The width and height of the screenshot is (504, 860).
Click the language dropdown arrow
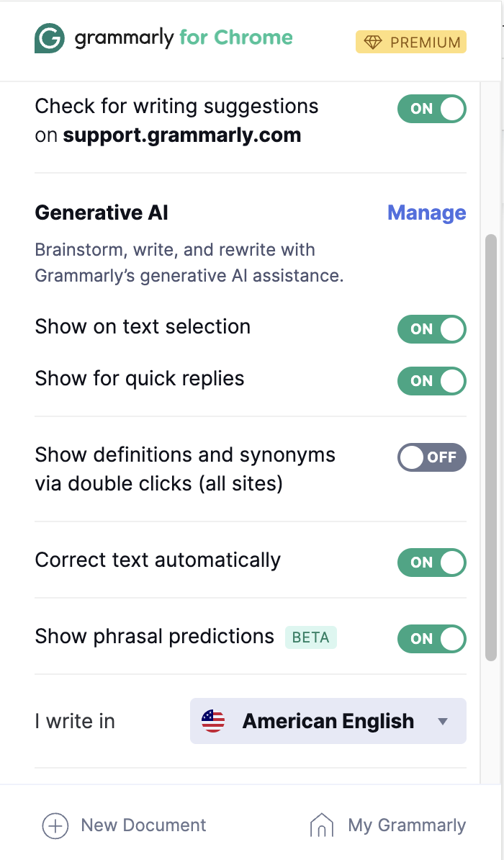pyautogui.click(x=443, y=722)
